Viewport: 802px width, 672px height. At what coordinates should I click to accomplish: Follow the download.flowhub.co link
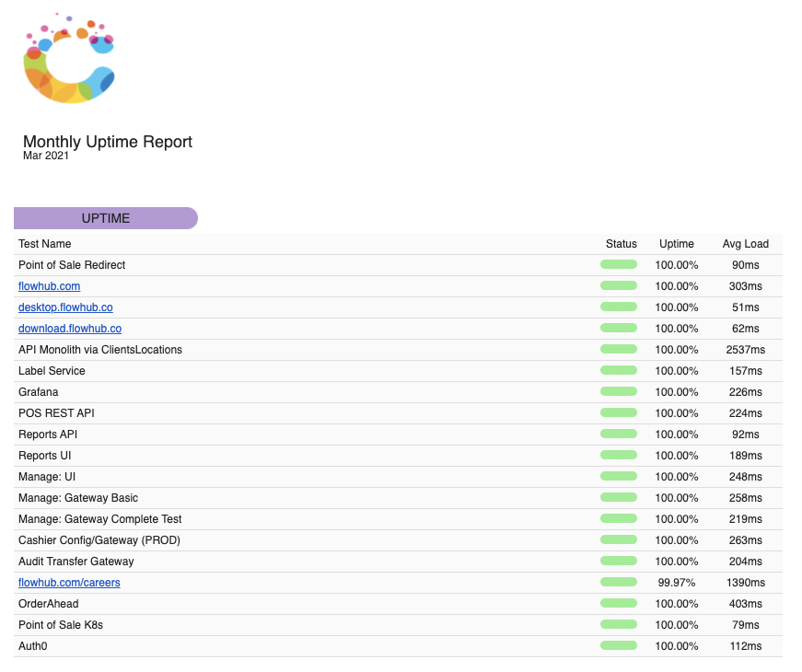pyautogui.click(x=70, y=329)
